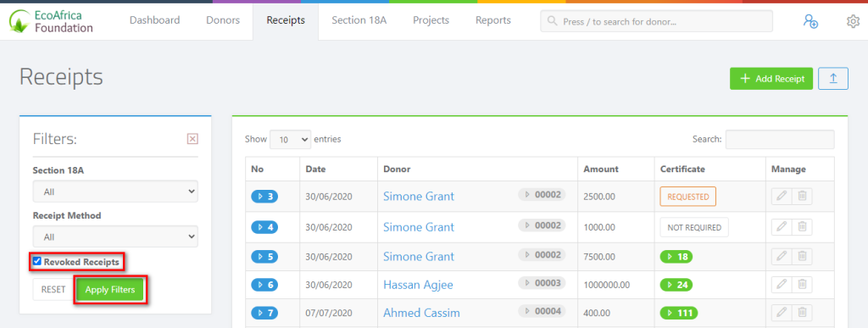Change the Show entries count dropdown
Image resolution: width=868 pixels, height=328 pixels.
click(291, 140)
